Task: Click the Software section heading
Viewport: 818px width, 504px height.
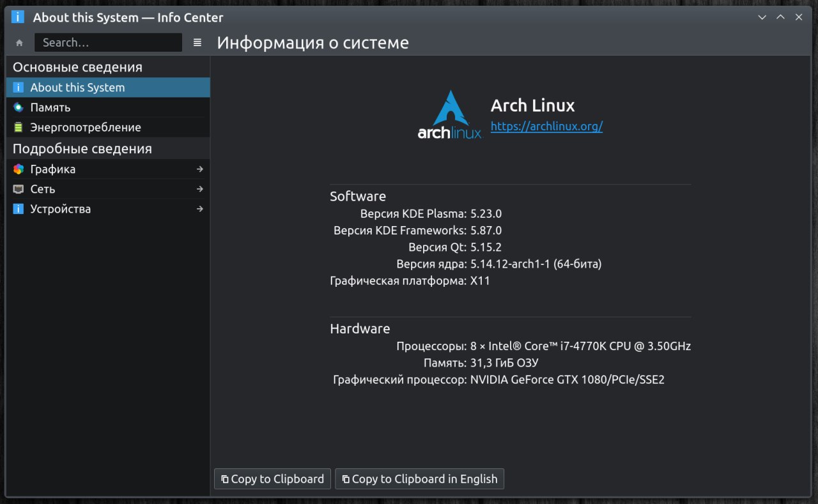Action: coord(358,196)
